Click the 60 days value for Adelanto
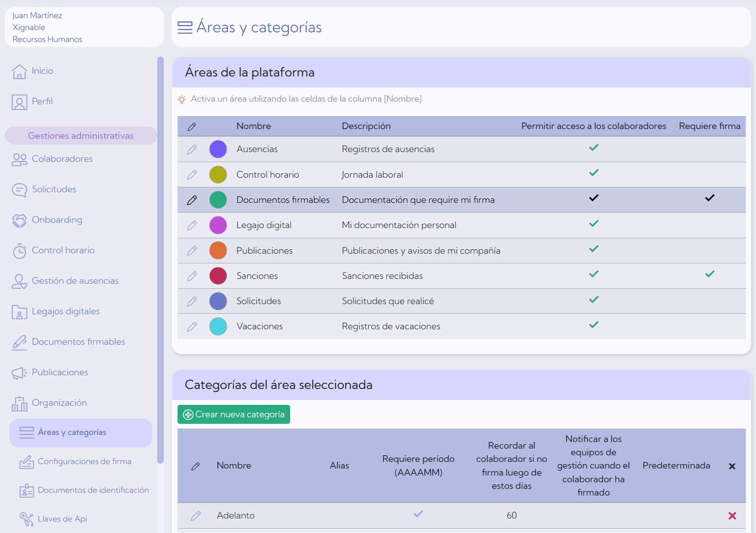 512,516
